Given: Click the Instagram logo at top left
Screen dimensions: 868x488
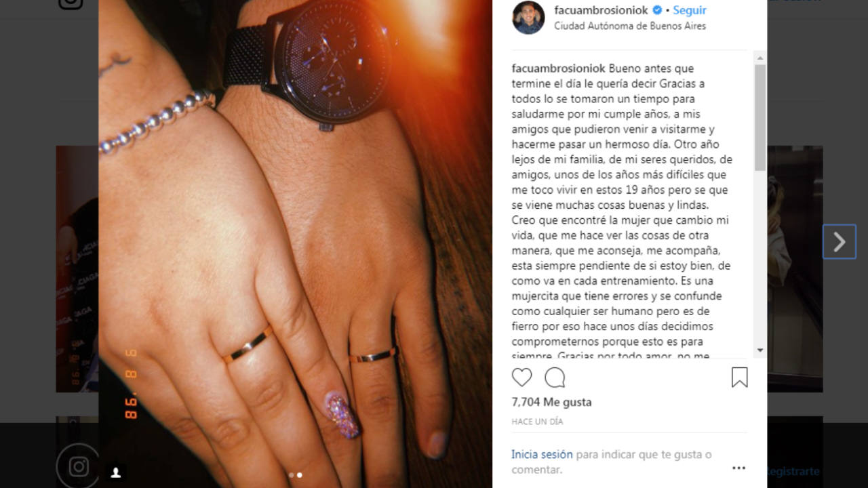Looking at the screenshot, I should 71,3.
